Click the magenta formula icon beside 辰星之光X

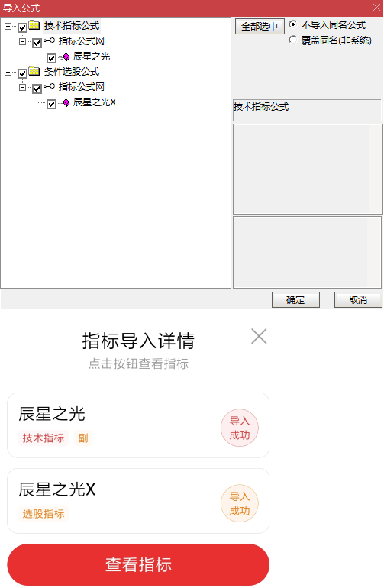tap(66, 103)
